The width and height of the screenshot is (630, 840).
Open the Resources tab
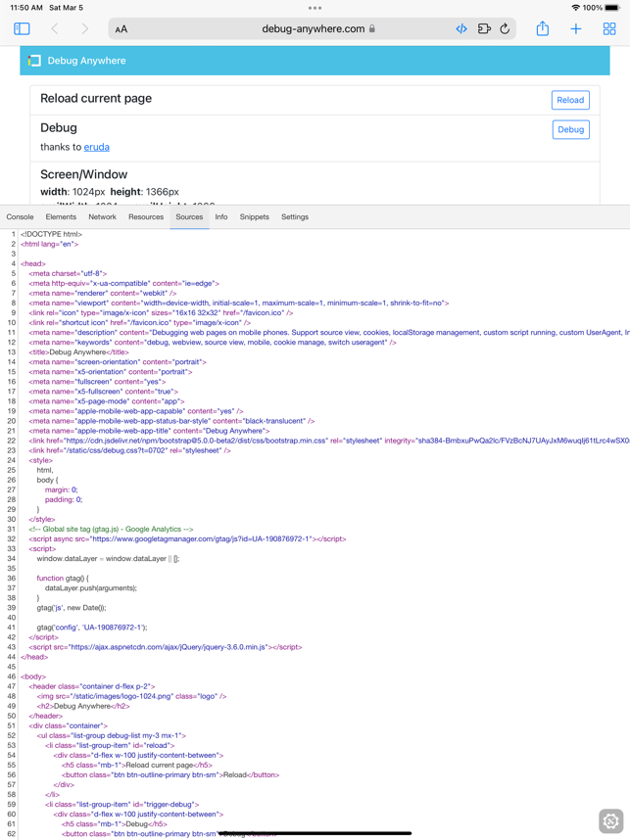pyautogui.click(x=146, y=217)
